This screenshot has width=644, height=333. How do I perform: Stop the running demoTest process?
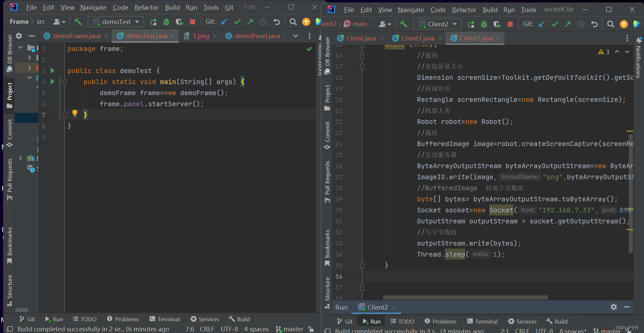coord(193,22)
